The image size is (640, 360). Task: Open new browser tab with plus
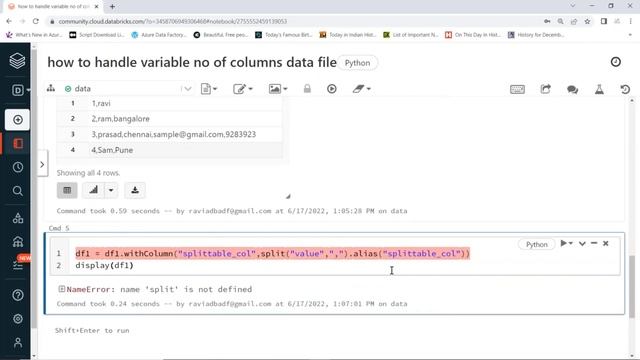tap(112, 7)
